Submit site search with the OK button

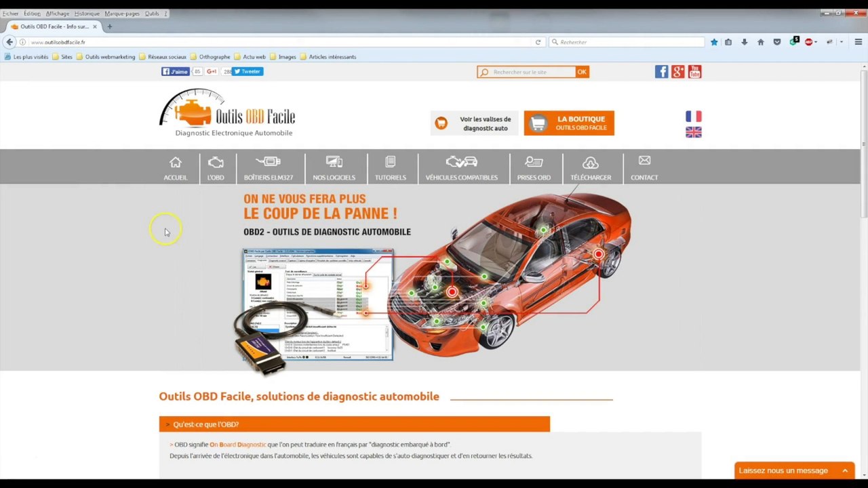[582, 72]
